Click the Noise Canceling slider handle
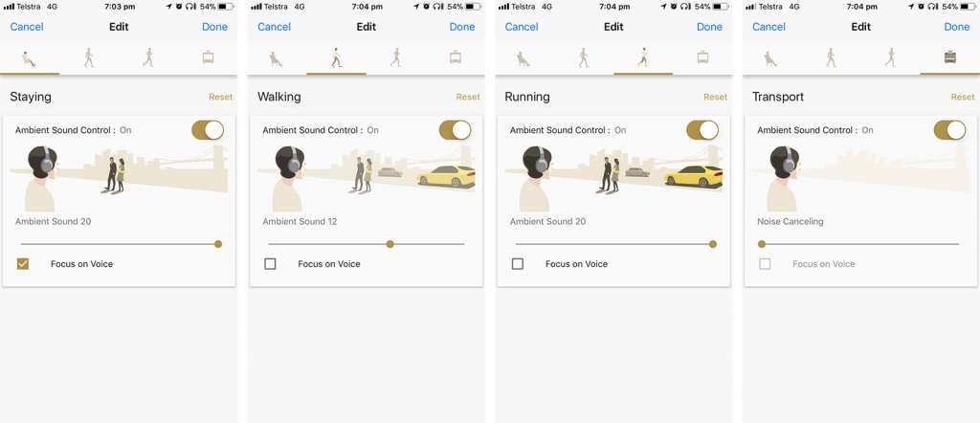The height and width of the screenshot is (423, 980). pos(761,244)
